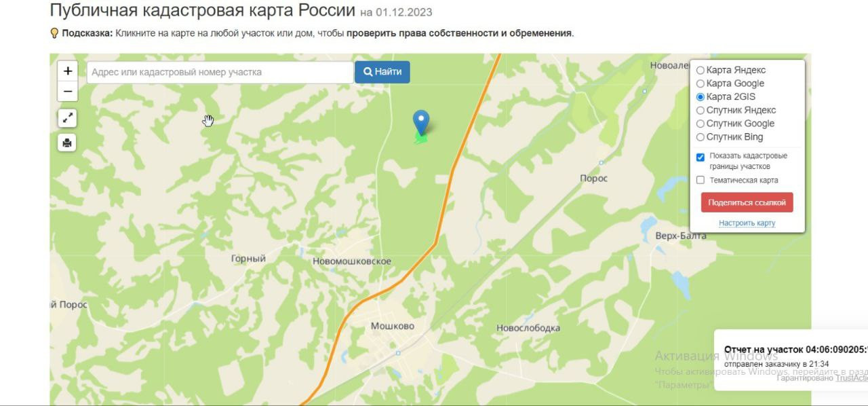
Task: Open fullscreen map with the arrows icon
Action: click(x=67, y=118)
